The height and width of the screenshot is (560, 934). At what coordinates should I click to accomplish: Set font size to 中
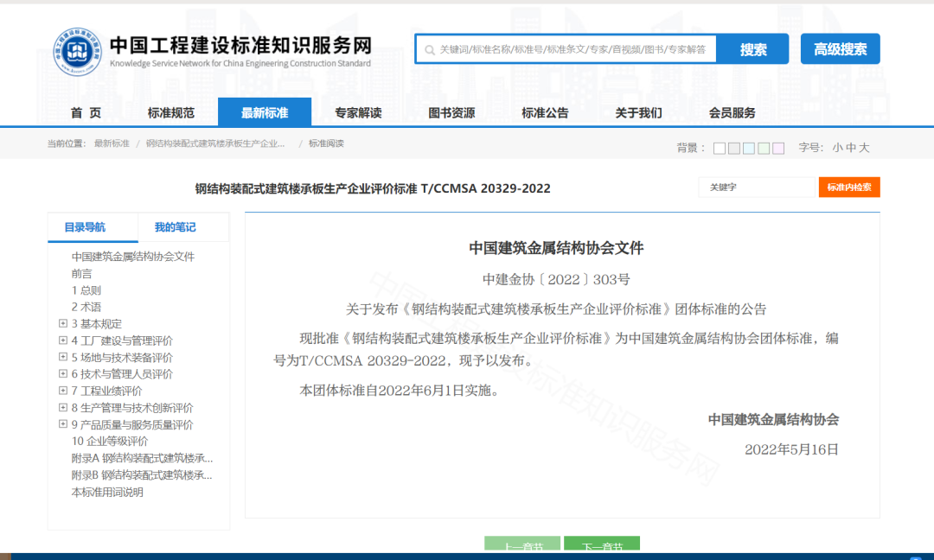click(851, 148)
